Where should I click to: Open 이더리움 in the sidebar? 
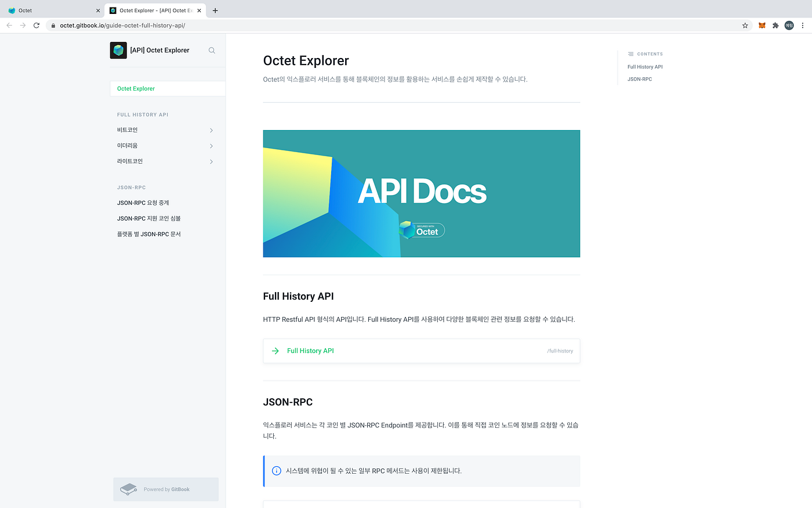coord(128,146)
